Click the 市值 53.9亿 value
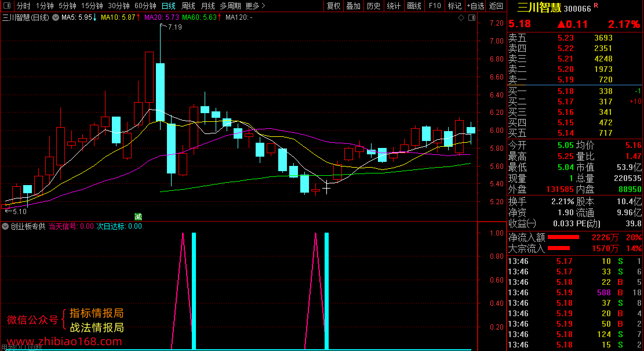Screen dimensions: 644x351 tap(629, 167)
